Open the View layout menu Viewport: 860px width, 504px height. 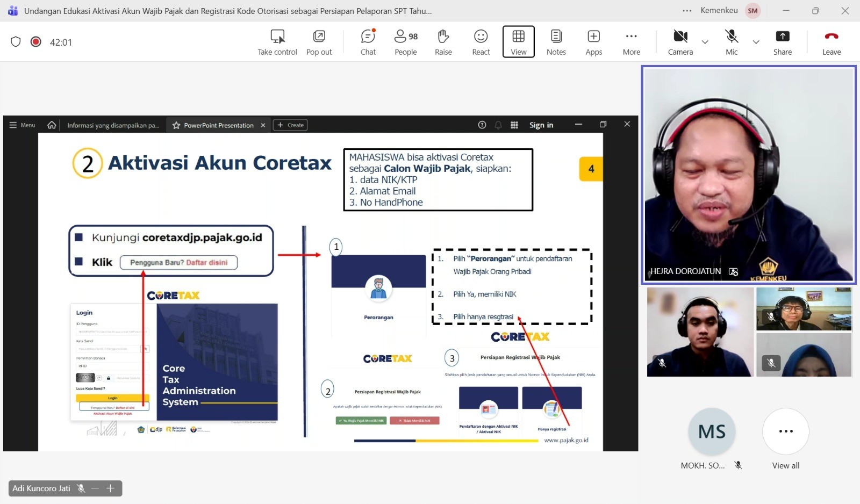coord(518,42)
